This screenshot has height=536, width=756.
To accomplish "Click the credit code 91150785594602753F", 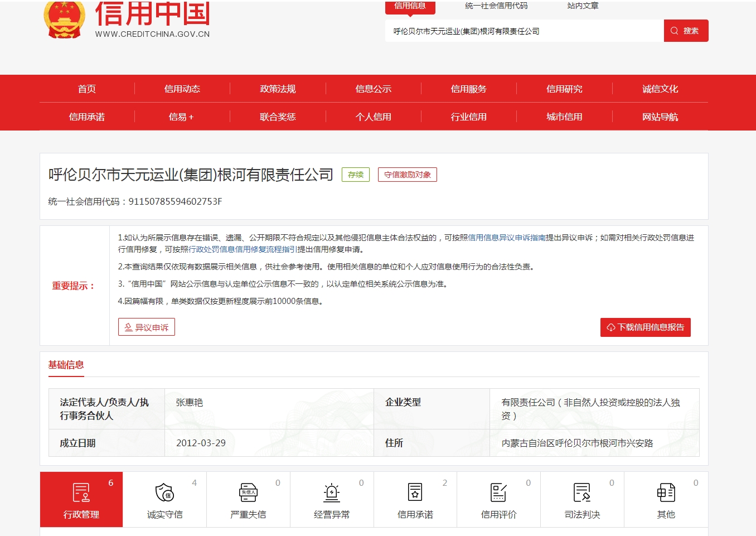I will pyautogui.click(x=175, y=201).
